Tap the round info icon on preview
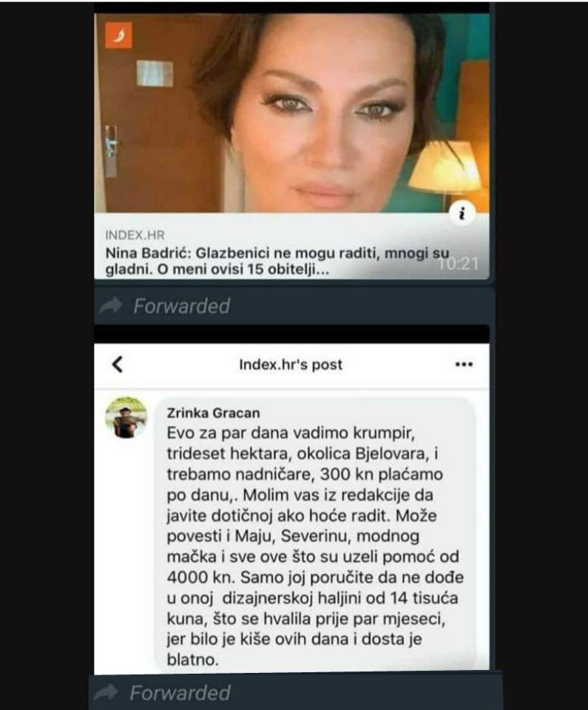 coord(462,213)
